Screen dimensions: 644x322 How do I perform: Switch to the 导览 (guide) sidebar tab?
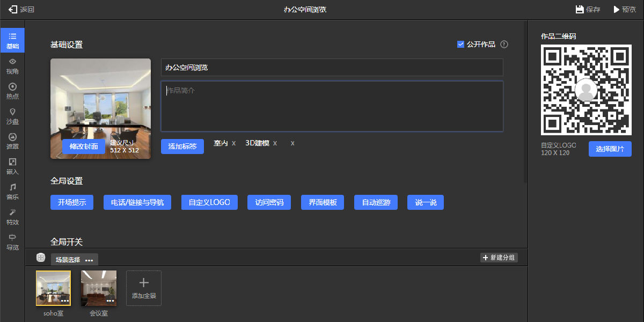[x=12, y=242]
